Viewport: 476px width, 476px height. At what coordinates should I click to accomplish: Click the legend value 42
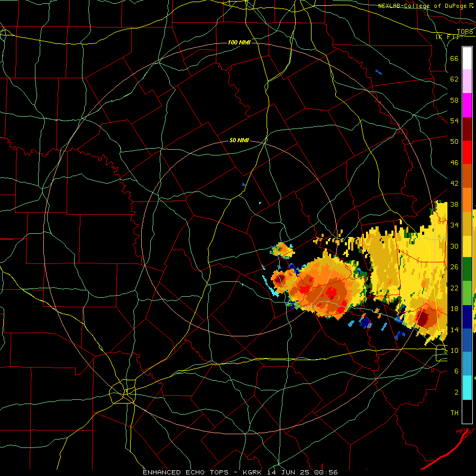454,184
